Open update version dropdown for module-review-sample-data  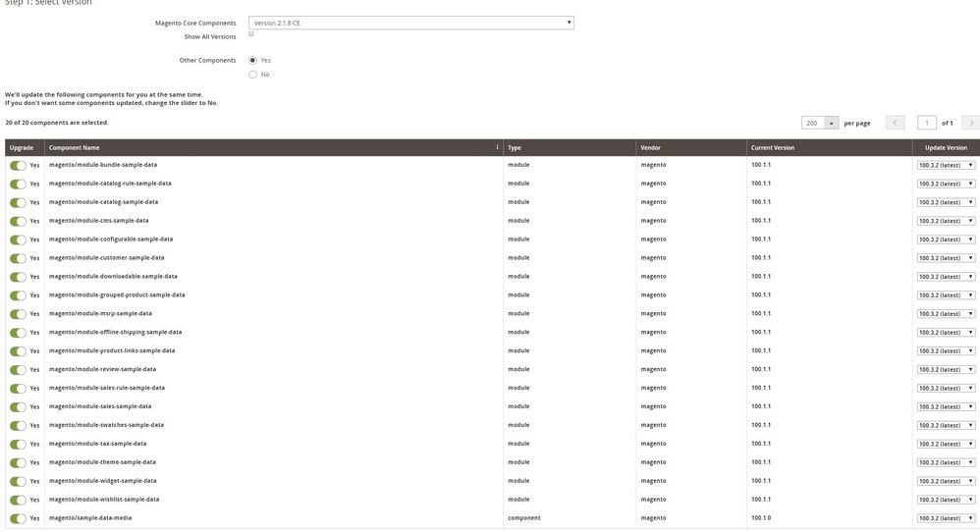tap(946, 370)
